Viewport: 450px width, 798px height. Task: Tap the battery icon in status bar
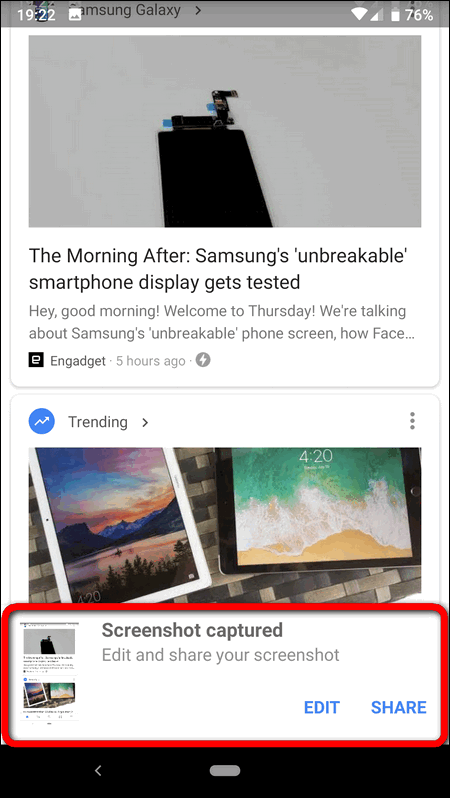pos(395,15)
